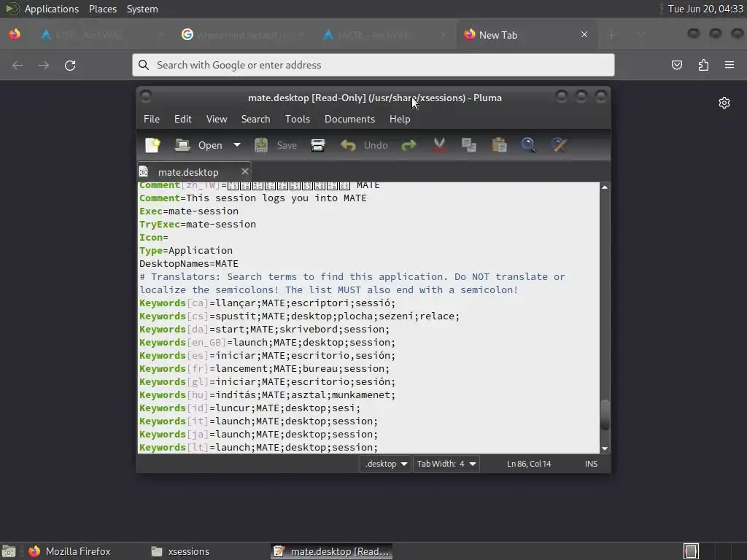
Task: Open the Places menu in top panel
Action: click(103, 9)
